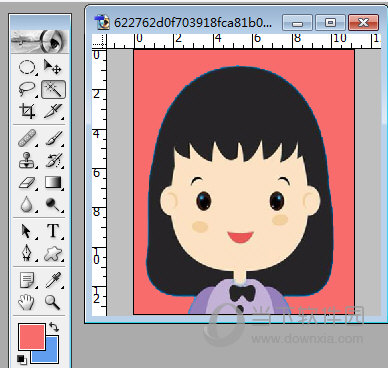Select the Zoom magnifier tool
This screenshot has width=388, height=368.
click(x=53, y=302)
